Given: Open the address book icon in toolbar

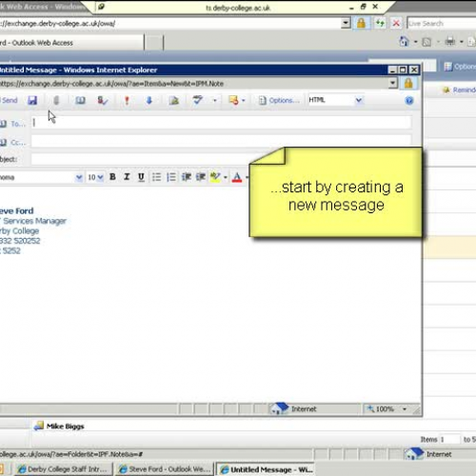Looking at the screenshot, I should tap(80, 100).
